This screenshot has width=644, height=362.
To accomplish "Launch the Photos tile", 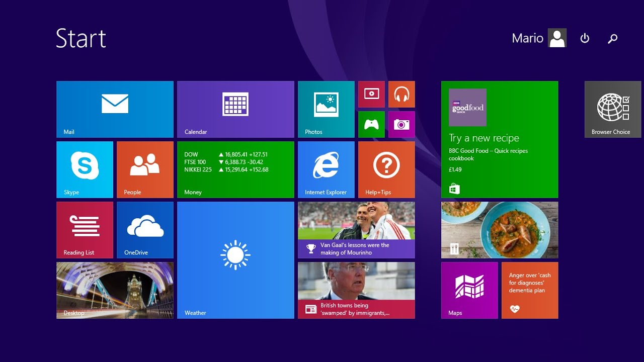I will 326,109.
